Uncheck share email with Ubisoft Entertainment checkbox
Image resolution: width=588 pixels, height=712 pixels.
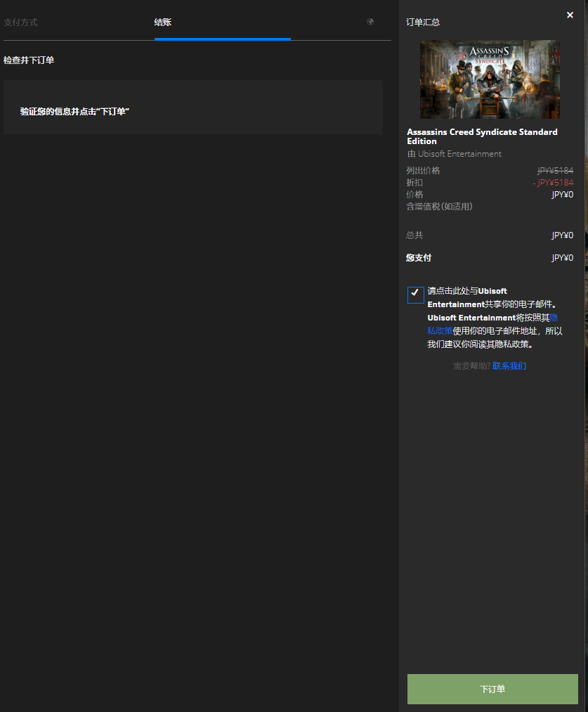tap(416, 294)
